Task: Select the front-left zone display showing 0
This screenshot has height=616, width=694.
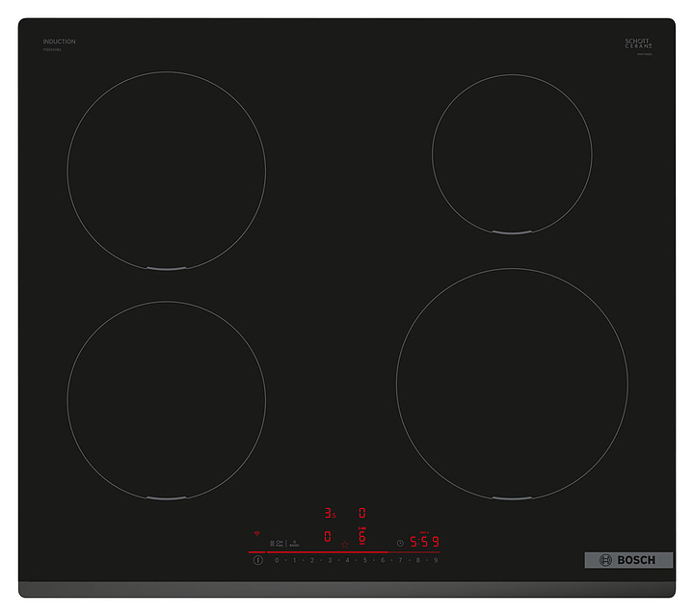Action: pyautogui.click(x=328, y=537)
